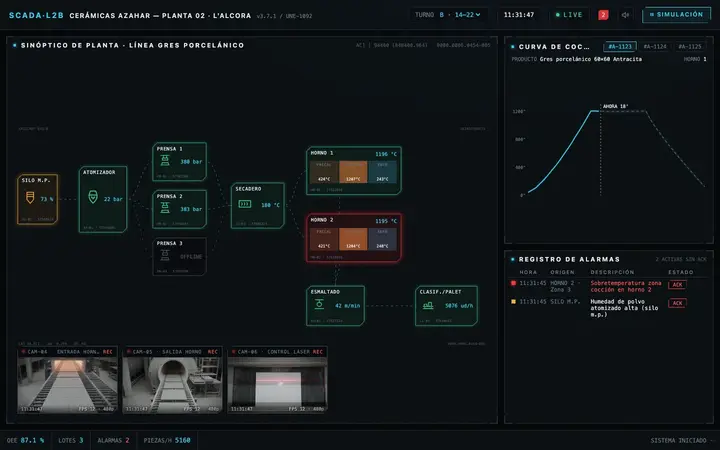Viewport: 720px width, 450px height.
Task: Click the REC indicator on CAM-06
Action: click(x=318, y=352)
